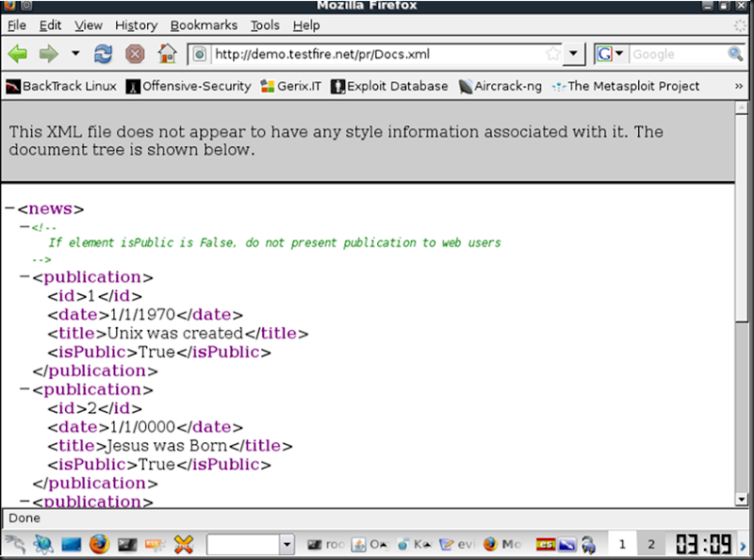Collapse the news root element
This screenshot has height=560, width=754.
pyautogui.click(x=9, y=208)
